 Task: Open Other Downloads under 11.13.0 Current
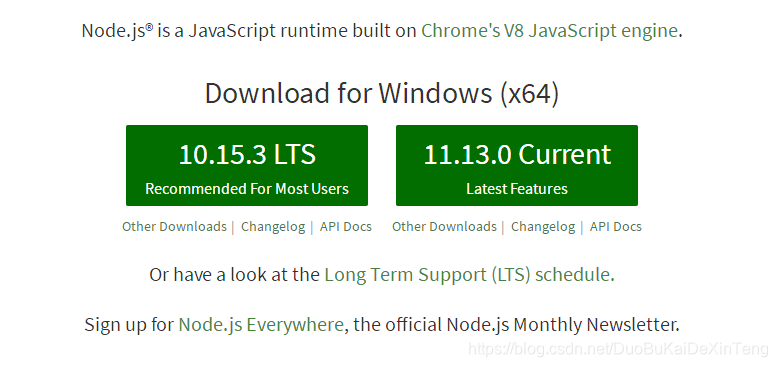[x=444, y=227]
